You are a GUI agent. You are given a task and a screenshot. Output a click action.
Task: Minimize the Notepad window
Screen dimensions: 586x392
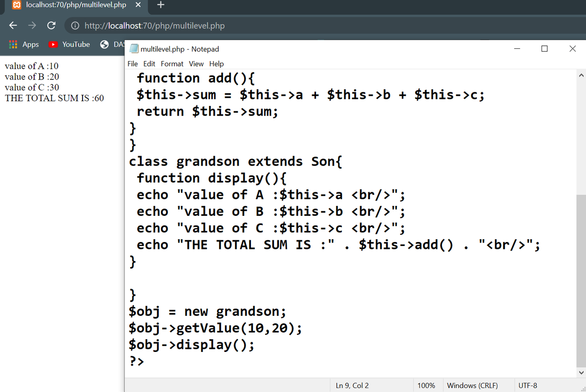coord(517,49)
